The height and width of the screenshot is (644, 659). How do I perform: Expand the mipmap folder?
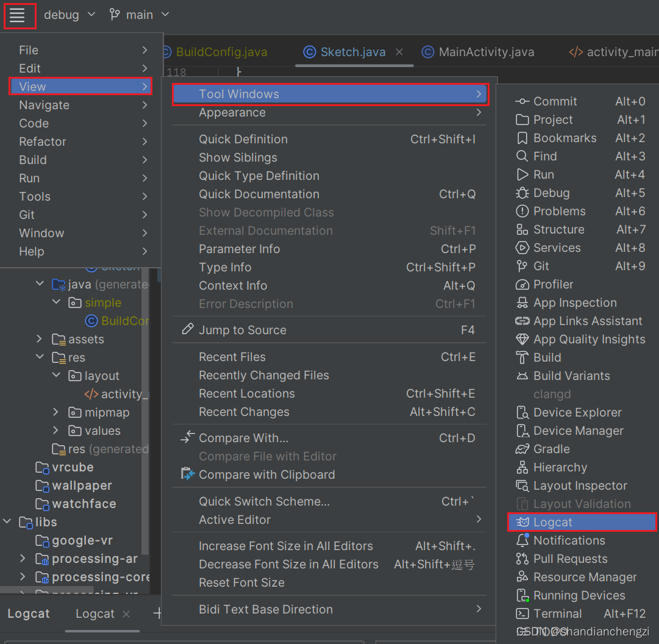point(55,412)
